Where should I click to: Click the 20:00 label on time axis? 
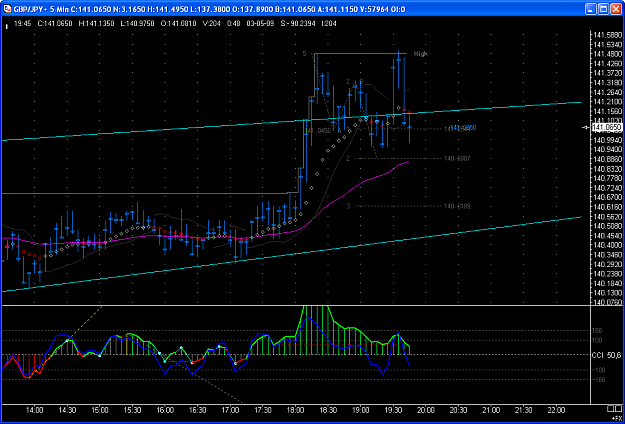[x=426, y=410]
